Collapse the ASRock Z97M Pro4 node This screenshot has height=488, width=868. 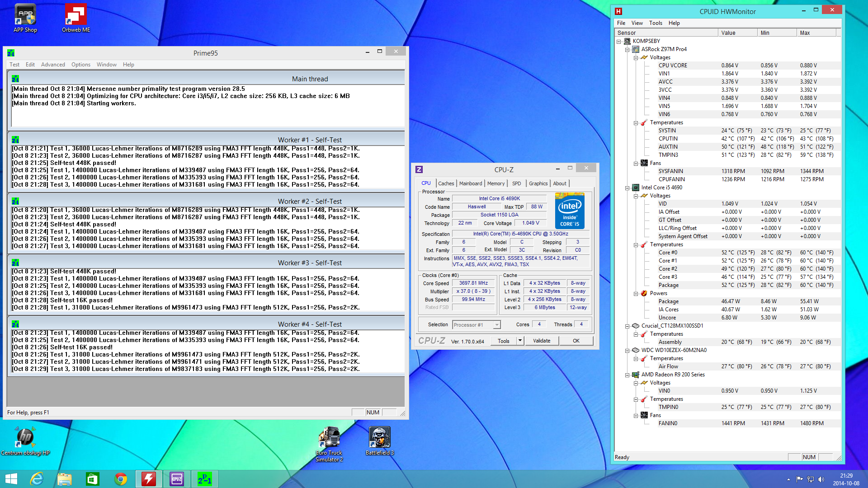627,49
